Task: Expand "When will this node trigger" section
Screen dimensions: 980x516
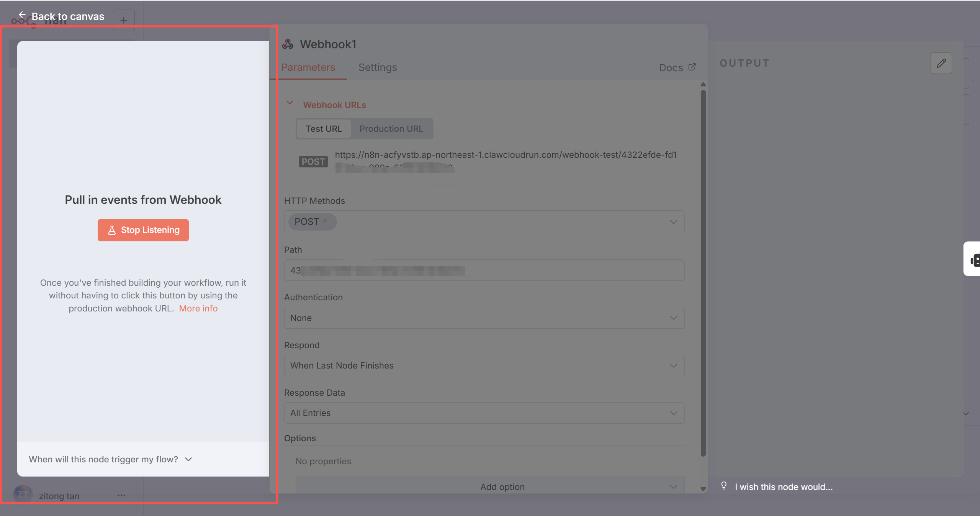Action: (x=111, y=459)
